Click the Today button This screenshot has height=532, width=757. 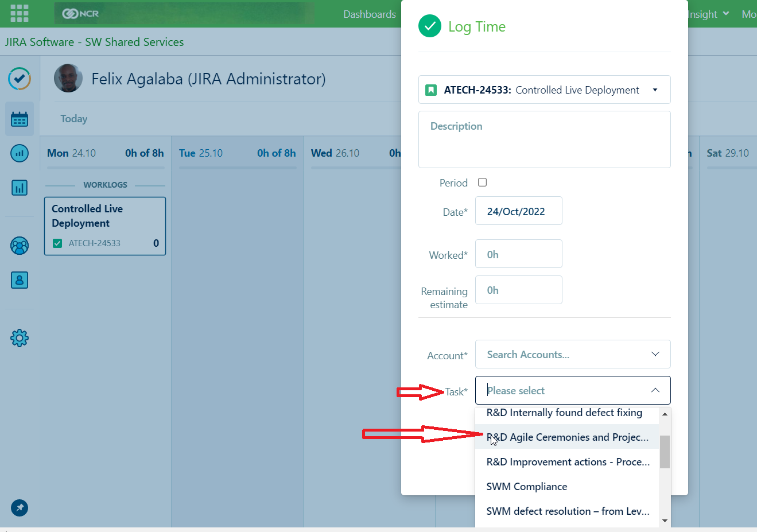(x=74, y=119)
